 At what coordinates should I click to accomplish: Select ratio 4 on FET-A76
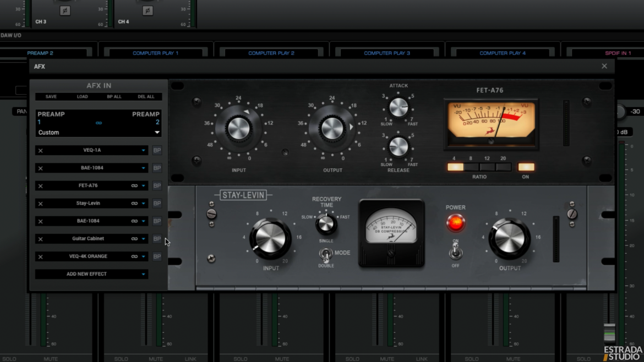(455, 167)
